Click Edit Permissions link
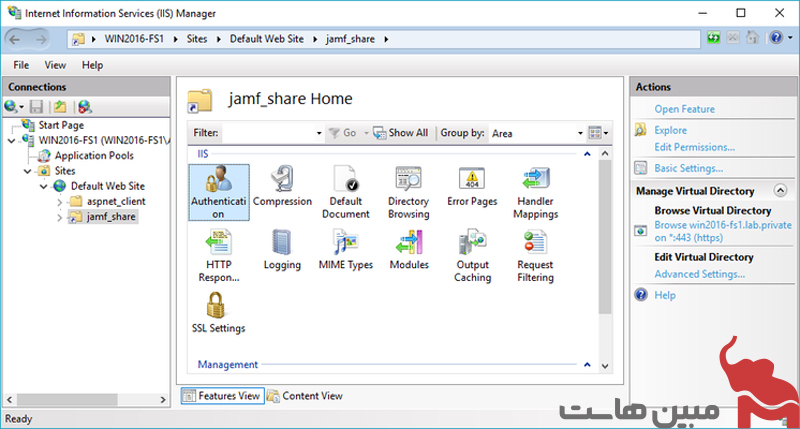 coord(694,147)
